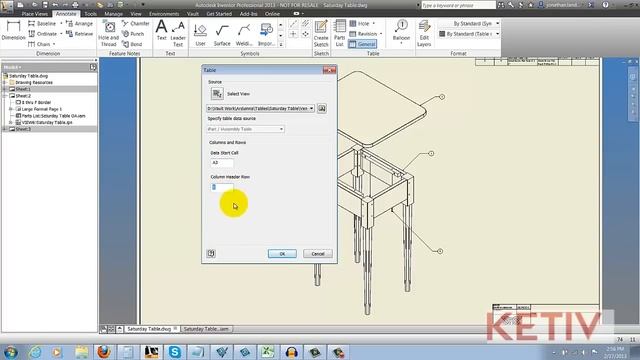Open help in the Table dialog
Image resolution: width=640 pixels, height=360 pixels.
(x=211, y=253)
